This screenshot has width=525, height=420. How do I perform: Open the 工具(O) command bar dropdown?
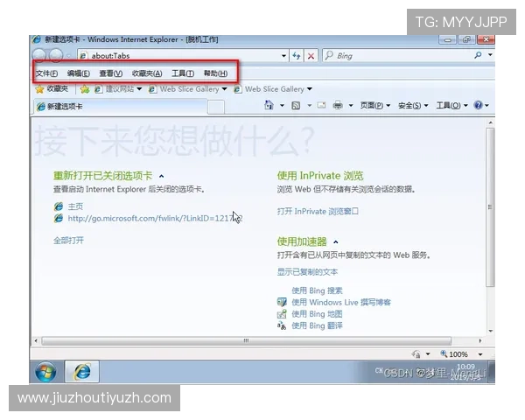point(451,106)
